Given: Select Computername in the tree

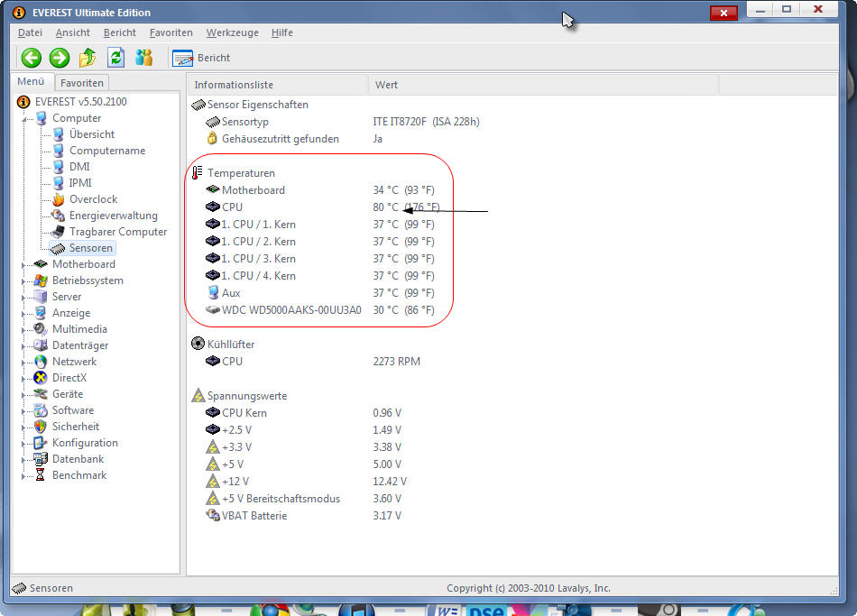Looking at the screenshot, I should click(x=107, y=151).
